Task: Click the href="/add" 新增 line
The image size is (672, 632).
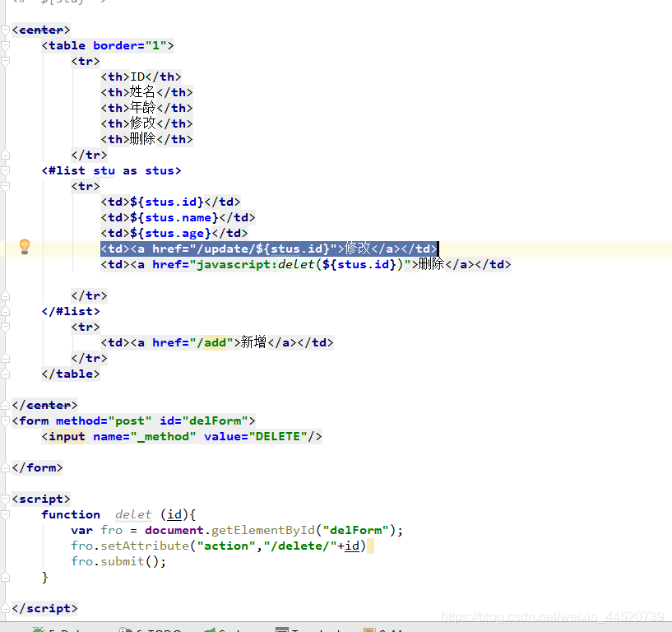Action: point(217,342)
